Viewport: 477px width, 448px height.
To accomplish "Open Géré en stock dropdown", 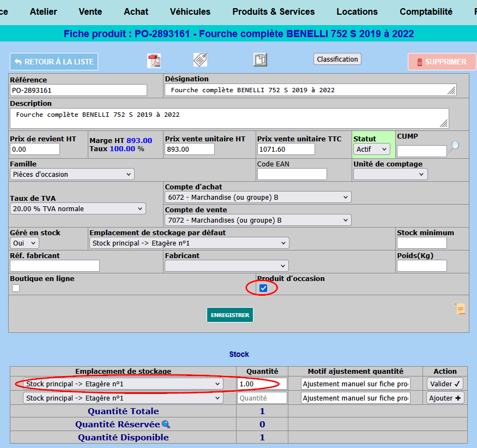I will pyautogui.click(x=25, y=243).
